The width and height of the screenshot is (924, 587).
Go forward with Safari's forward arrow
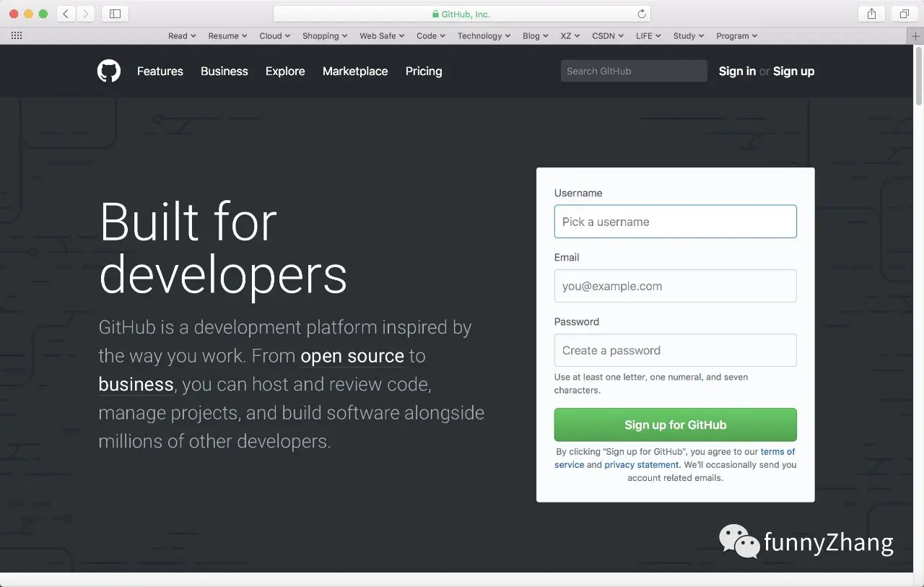(86, 14)
